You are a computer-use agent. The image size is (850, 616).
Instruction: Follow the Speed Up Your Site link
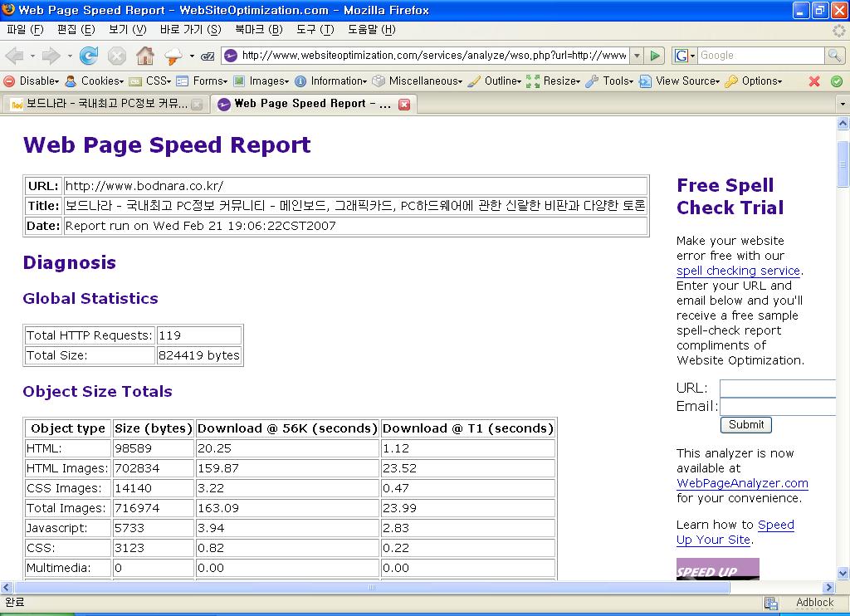click(x=735, y=532)
